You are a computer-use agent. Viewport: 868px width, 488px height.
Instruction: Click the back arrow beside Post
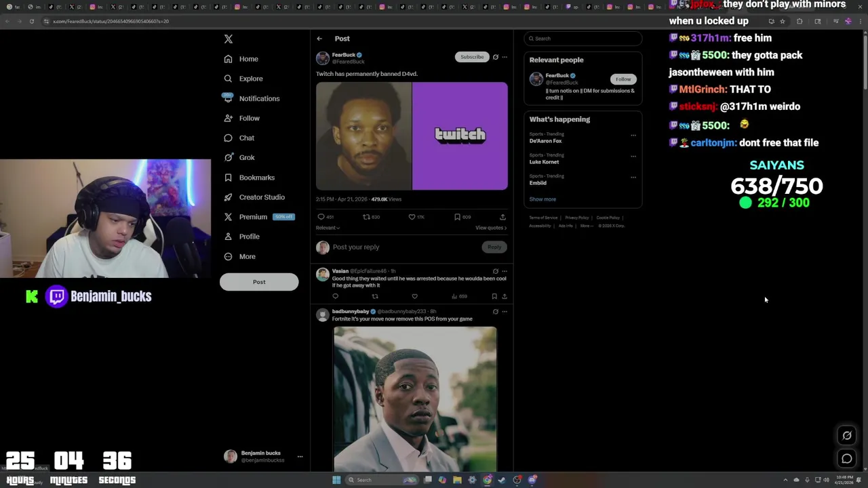tap(319, 39)
